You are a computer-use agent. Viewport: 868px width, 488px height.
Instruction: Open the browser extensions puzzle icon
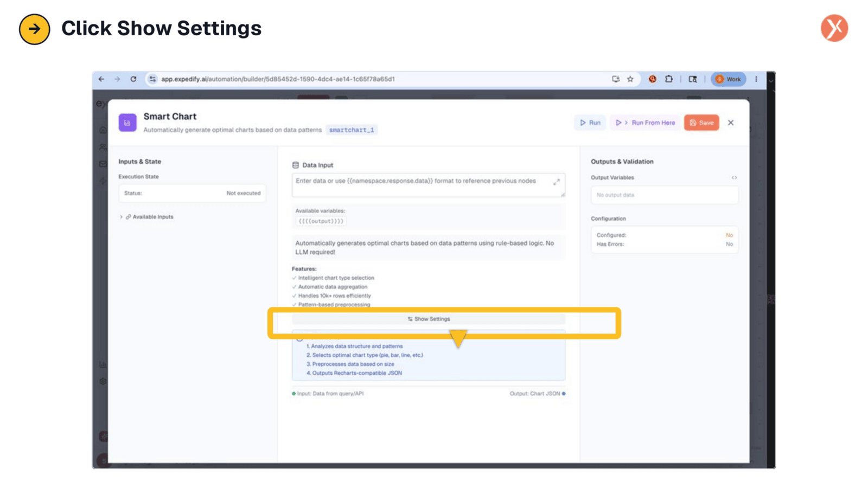tap(669, 79)
